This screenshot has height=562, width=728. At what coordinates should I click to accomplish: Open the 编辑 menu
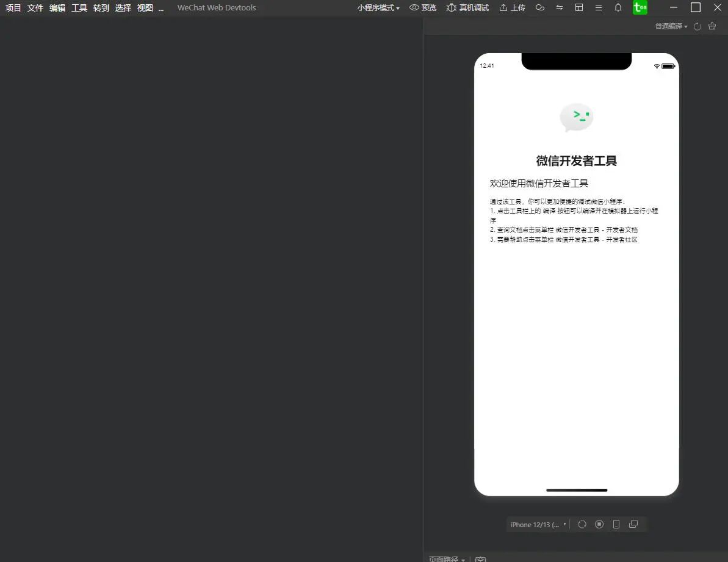(x=57, y=8)
